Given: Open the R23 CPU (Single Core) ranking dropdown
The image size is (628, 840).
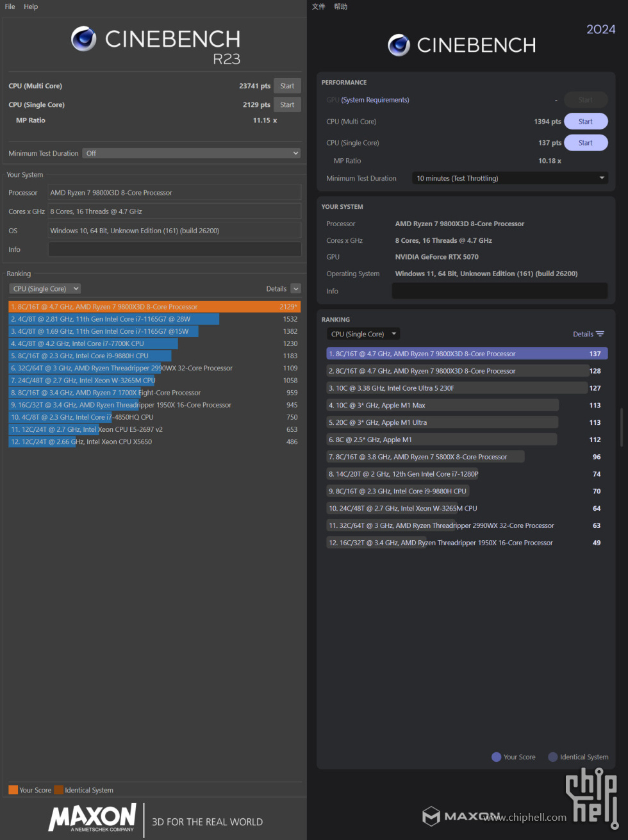Looking at the screenshot, I should point(46,289).
